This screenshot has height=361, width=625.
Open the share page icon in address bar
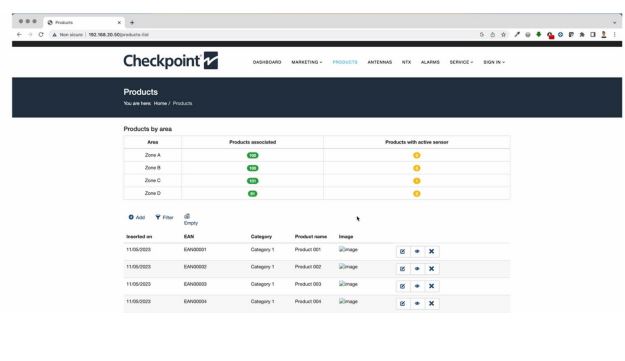(x=493, y=35)
